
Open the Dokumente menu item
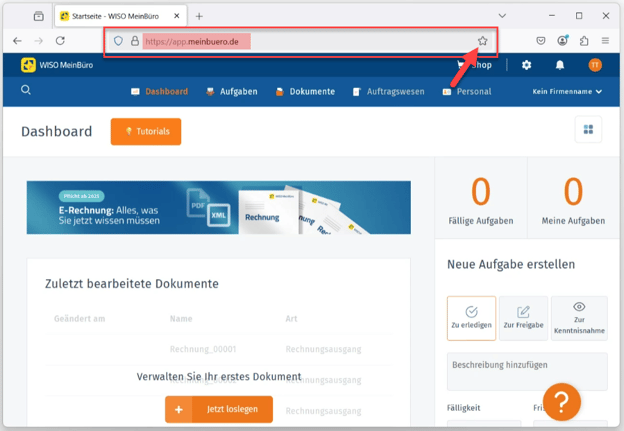pyautogui.click(x=305, y=91)
